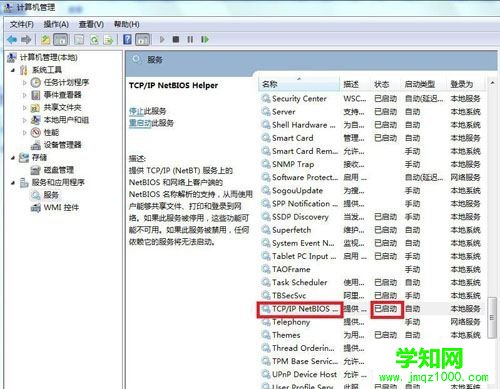Select the Task Scheduler service
Screen dimensions: 500x389
click(x=371, y=282)
